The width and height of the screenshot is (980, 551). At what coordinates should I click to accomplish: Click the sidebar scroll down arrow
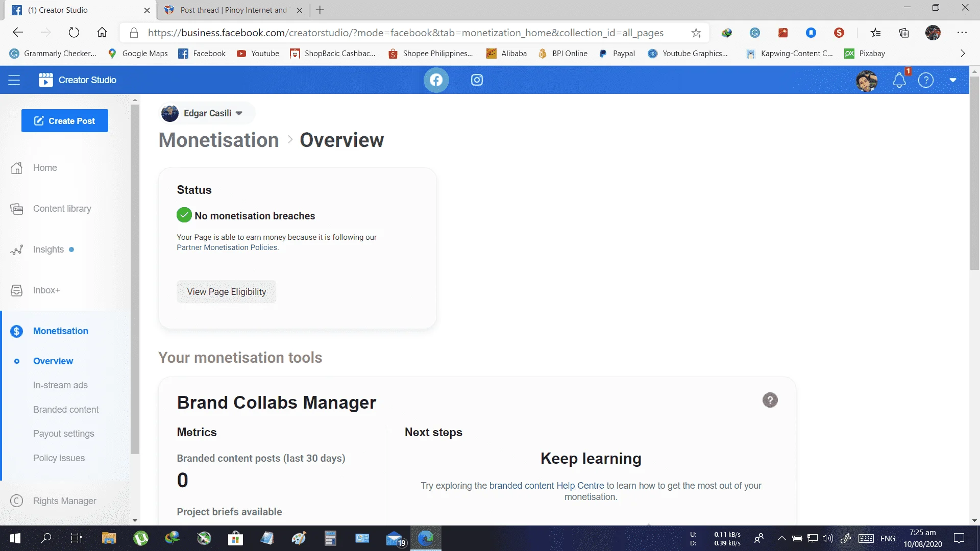tap(135, 521)
